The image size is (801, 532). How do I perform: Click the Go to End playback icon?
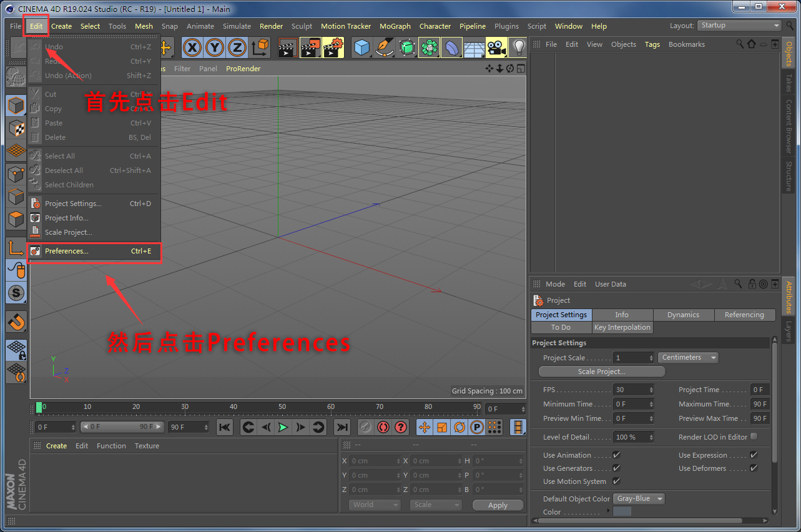click(342, 427)
